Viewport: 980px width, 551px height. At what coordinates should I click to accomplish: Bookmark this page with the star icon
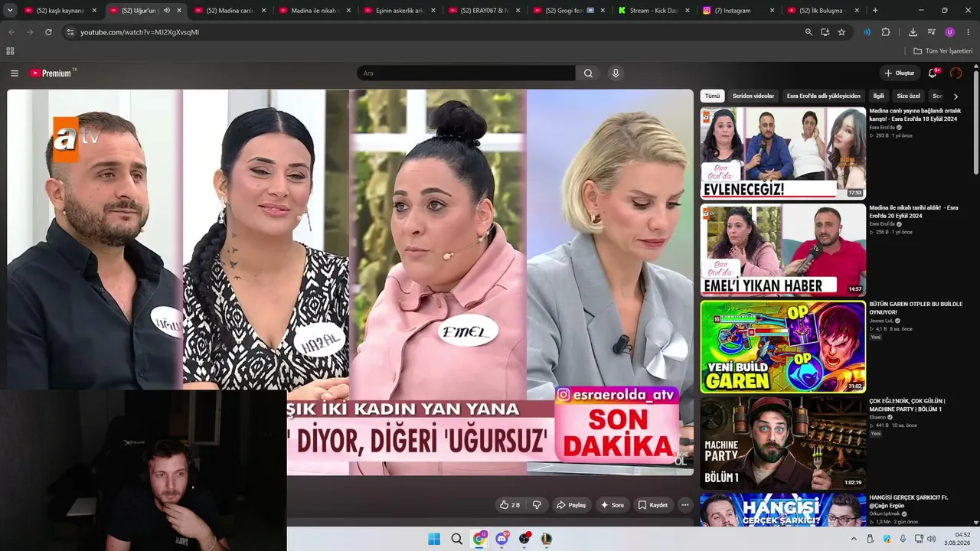[x=841, y=32]
